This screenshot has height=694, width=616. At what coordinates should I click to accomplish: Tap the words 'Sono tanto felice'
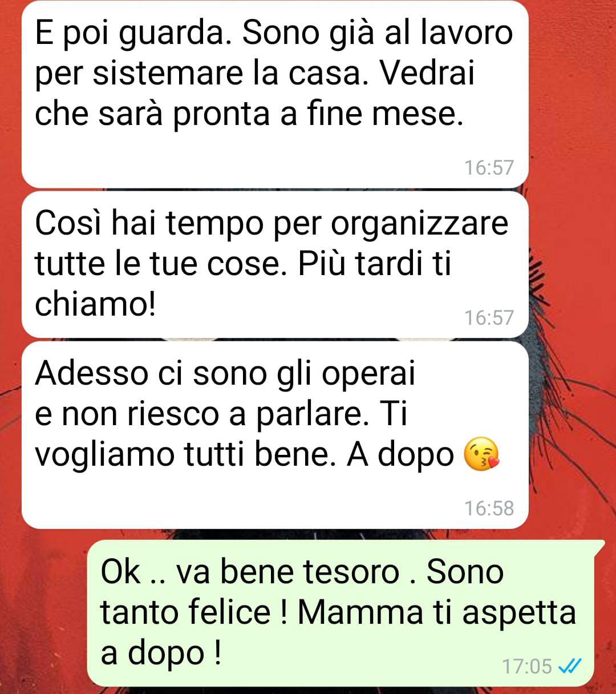click(x=302, y=592)
